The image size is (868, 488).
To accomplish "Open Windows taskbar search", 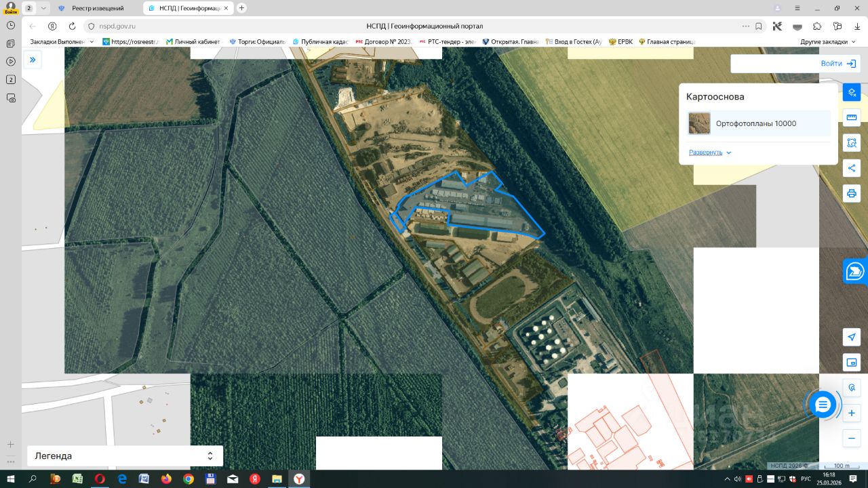I will (x=33, y=479).
